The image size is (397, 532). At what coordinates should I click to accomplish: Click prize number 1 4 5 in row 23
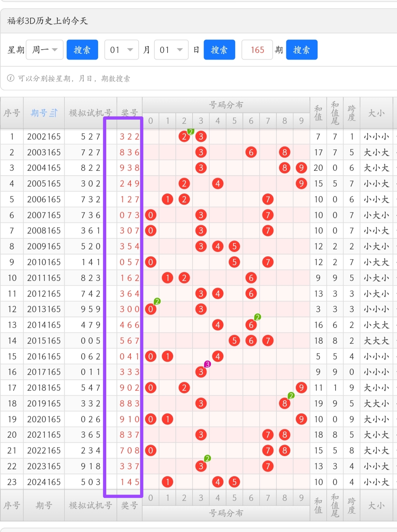pyautogui.click(x=129, y=482)
